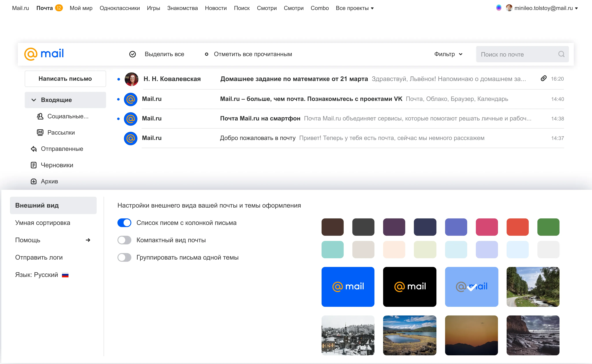Select the Внешний вид settings tab
This screenshot has height=364, width=592.
pyautogui.click(x=53, y=205)
